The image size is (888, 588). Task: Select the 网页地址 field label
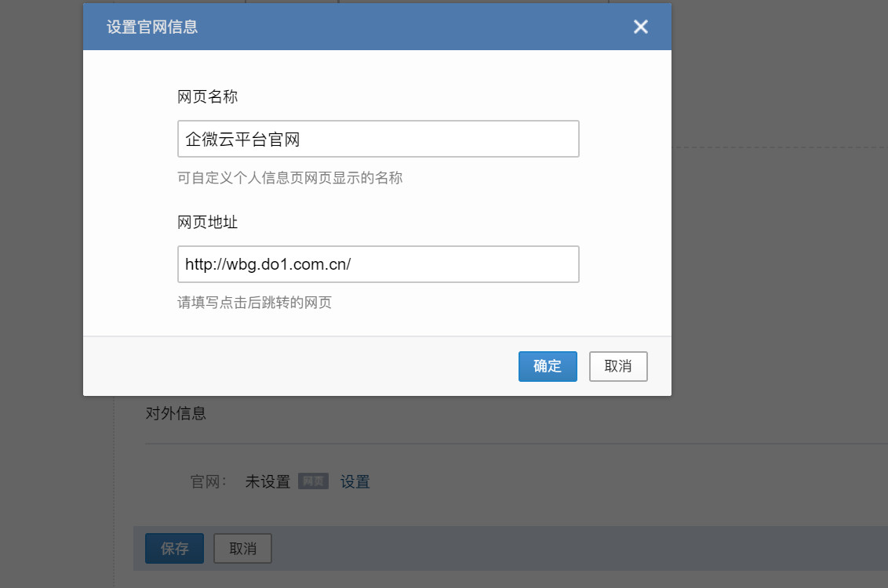[x=208, y=223]
